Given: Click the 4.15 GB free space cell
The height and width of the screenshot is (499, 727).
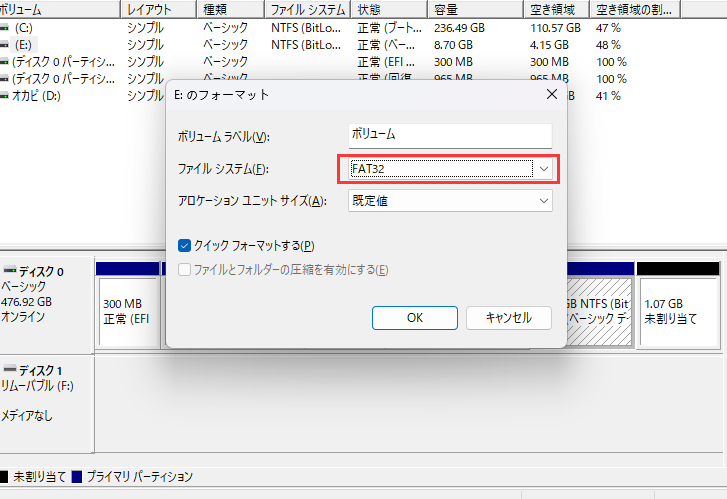Looking at the screenshot, I should 549,45.
